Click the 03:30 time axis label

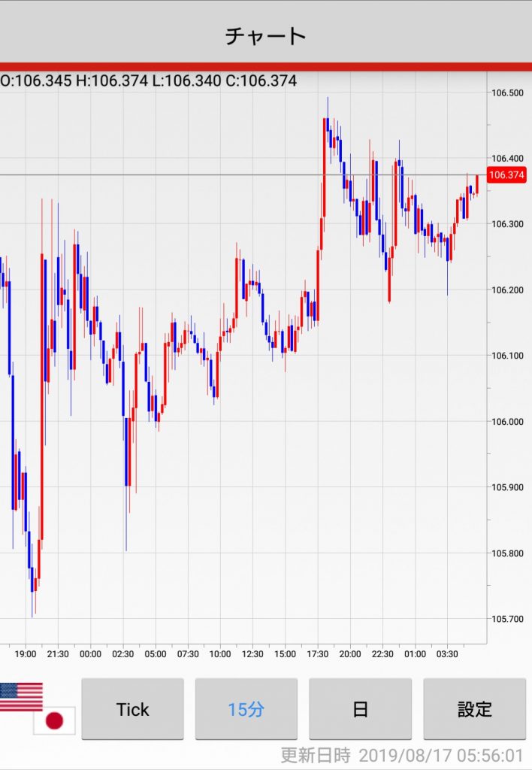pyautogui.click(x=447, y=654)
